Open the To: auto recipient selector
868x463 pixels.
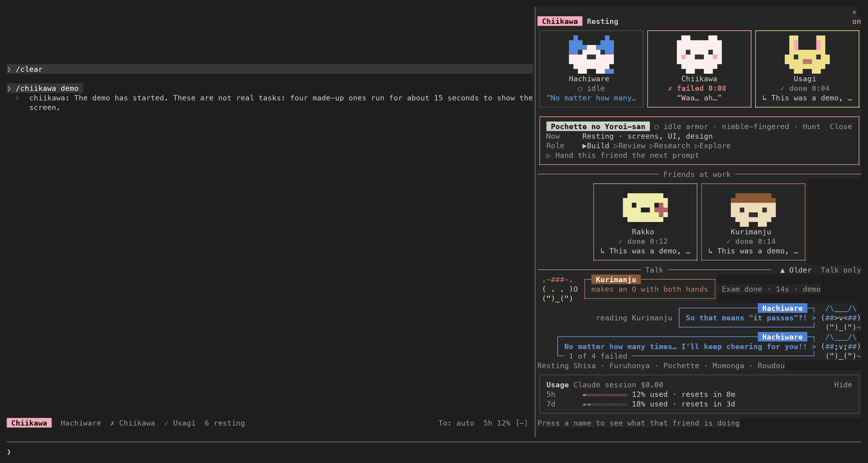tap(456, 423)
